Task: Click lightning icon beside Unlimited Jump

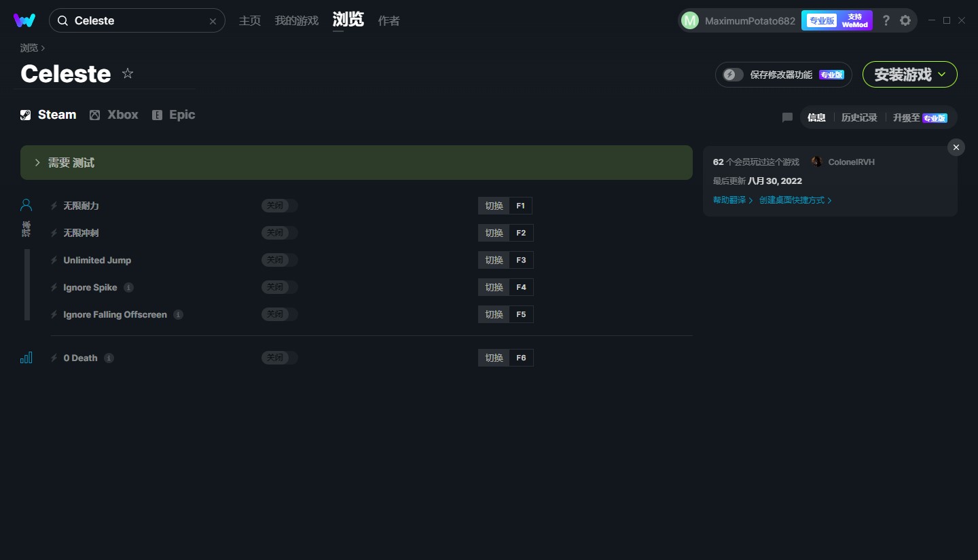Action: (x=54, y=260)
